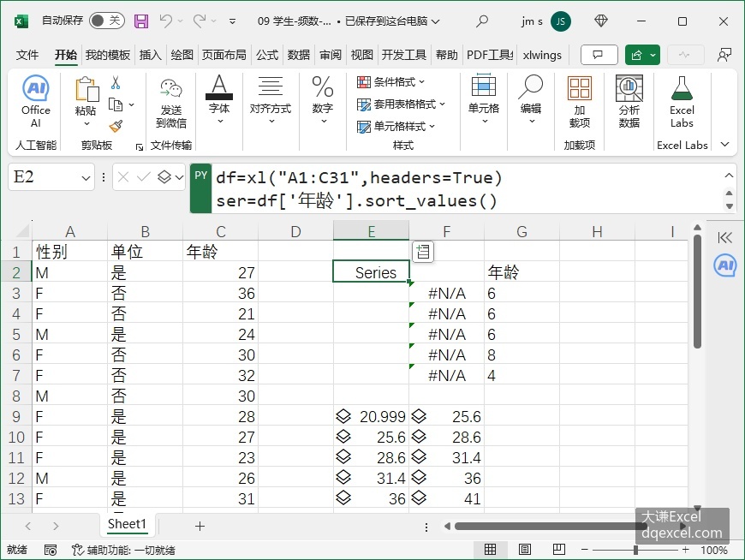Click the vertical scrollbar thumb
This screenshot has height=560, width=745.
[x=697, y=292]
